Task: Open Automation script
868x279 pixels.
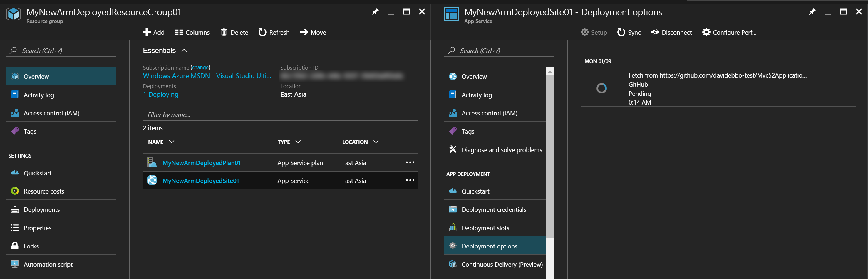Action: point(61,264)
